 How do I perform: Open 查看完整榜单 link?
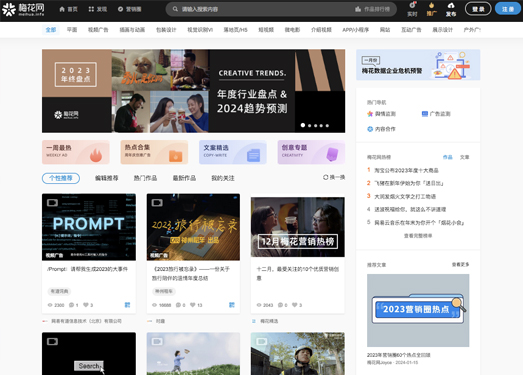(418, 236)
